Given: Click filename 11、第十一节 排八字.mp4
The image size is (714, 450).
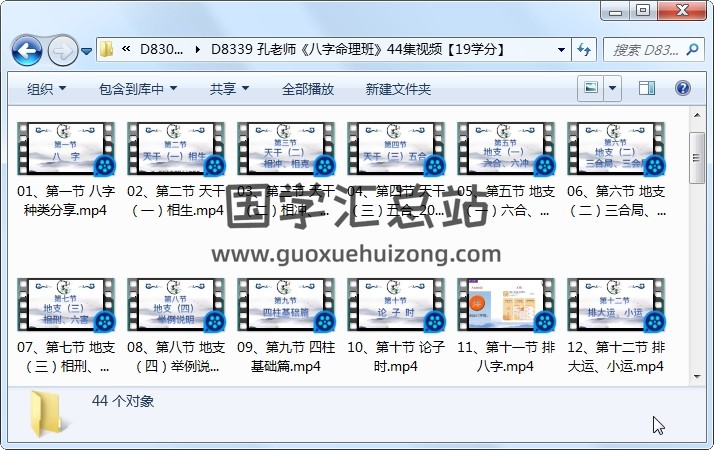Looking at the screenshot, I should pyautogui.click(x=506, y=357).
